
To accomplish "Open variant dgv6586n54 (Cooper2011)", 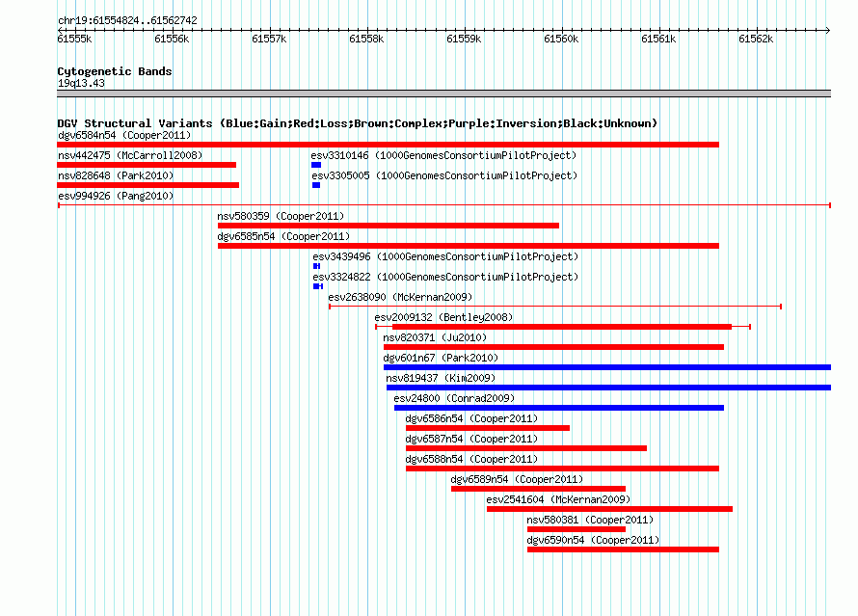I will coord(471,418).
